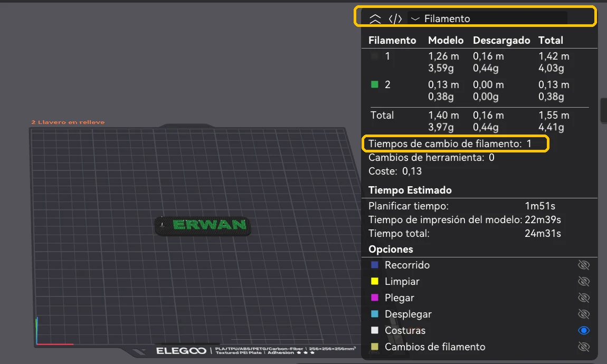607x364 pixels.
Task: Click Planificar tiempo value 1m51s
Action: (540, 206)
